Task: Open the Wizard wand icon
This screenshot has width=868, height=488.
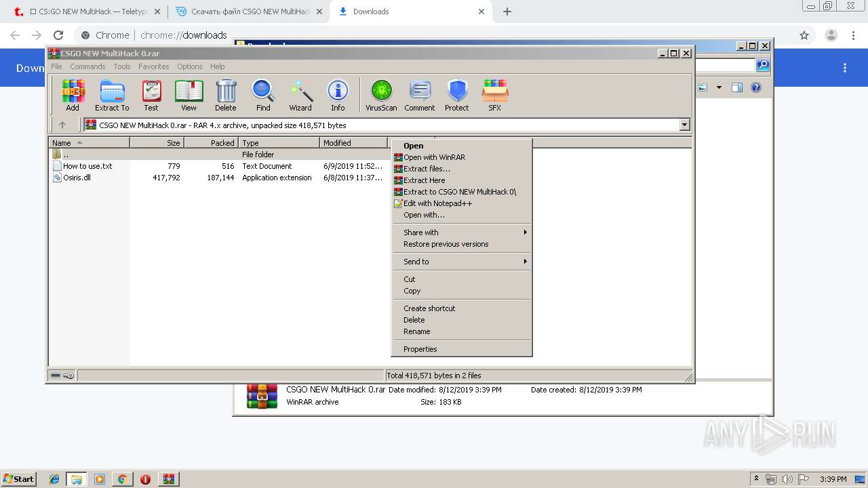Action: click(x=300, y=95)
